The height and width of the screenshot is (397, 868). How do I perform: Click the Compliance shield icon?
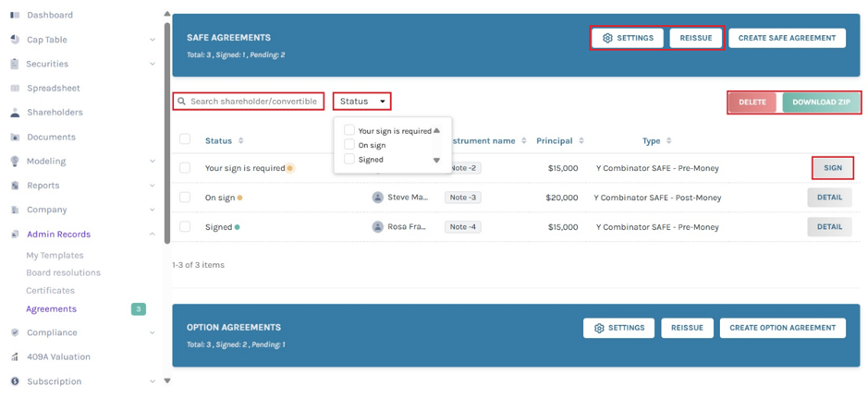(x=15, y=333)
